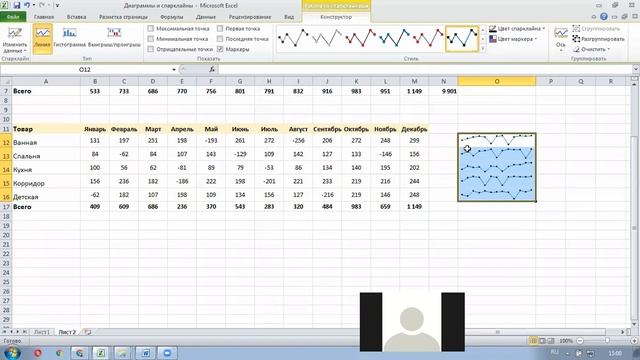Uncheck the Маркеры checkbox
The height and width of the screenshot is (360, 640).
[220, 49]
